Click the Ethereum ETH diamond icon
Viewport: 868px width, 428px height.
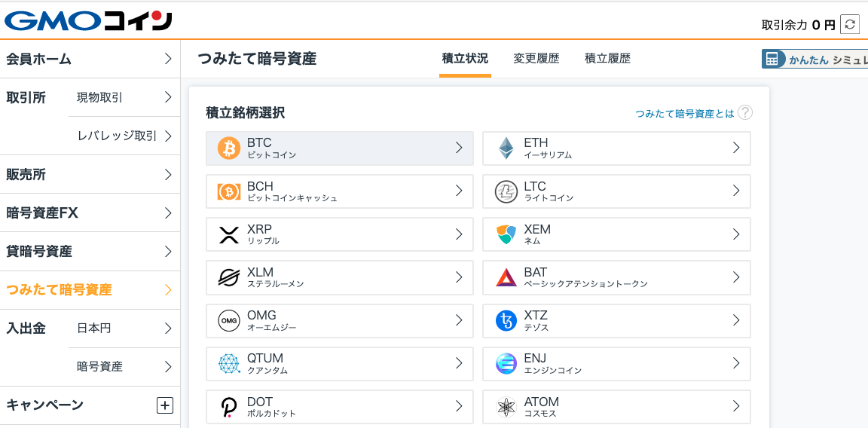click(506, 148)
